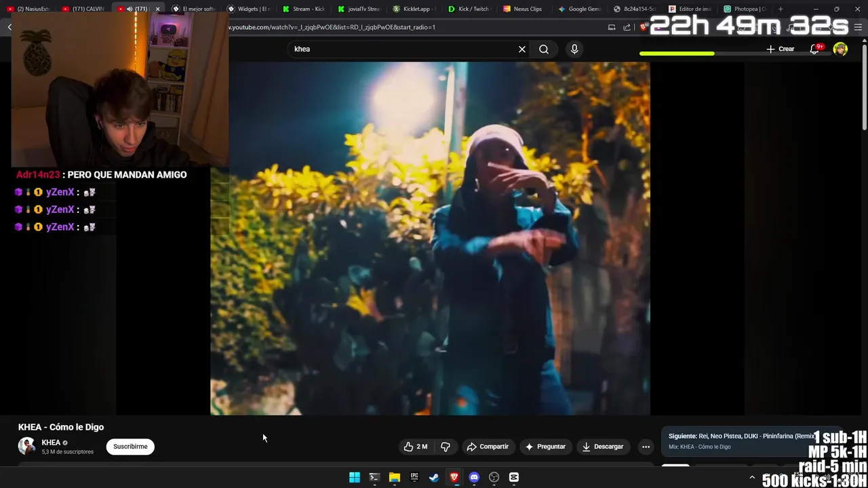Open the more actions three-dot menu
This screenshot has width=868, height=488.
(646, 447)
